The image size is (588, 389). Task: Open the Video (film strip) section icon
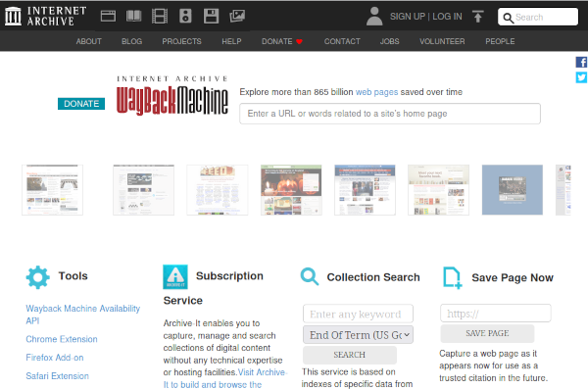160,16
